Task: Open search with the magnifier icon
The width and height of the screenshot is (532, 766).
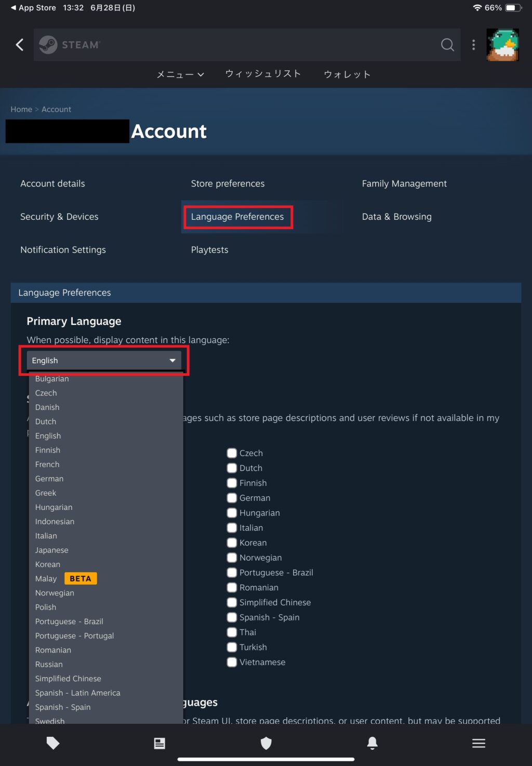Action: [x=447, y=45]
